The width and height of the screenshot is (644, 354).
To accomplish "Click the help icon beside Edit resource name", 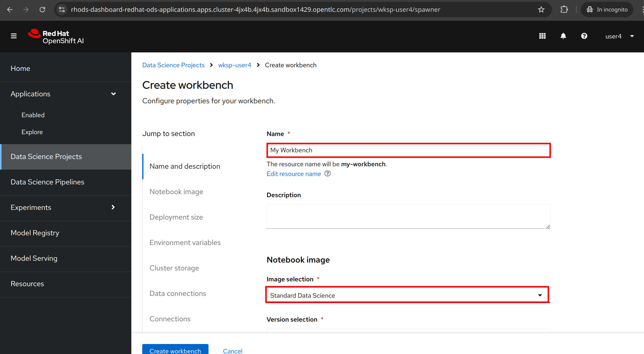I will tap(327, 174).
